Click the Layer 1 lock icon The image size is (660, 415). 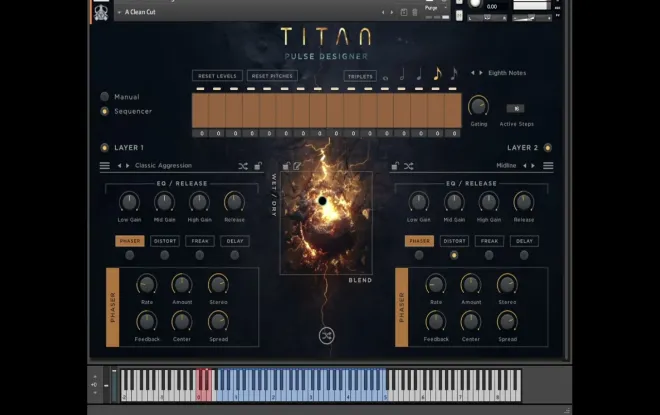pos(258,166)
